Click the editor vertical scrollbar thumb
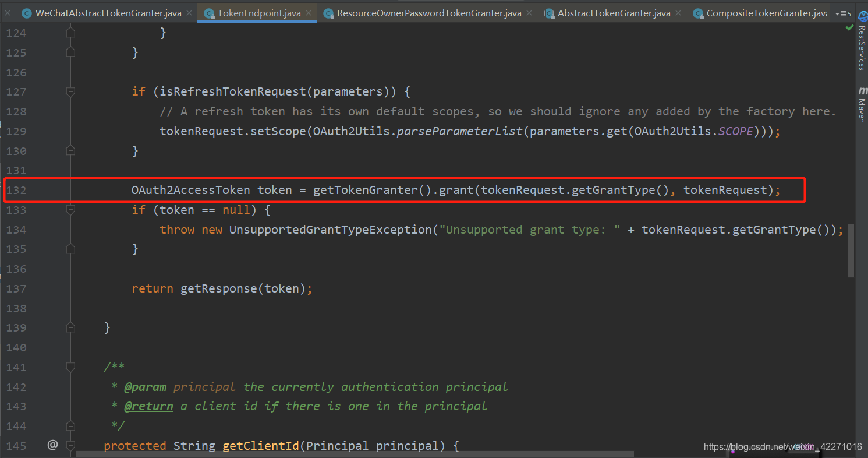 point(851,250)
